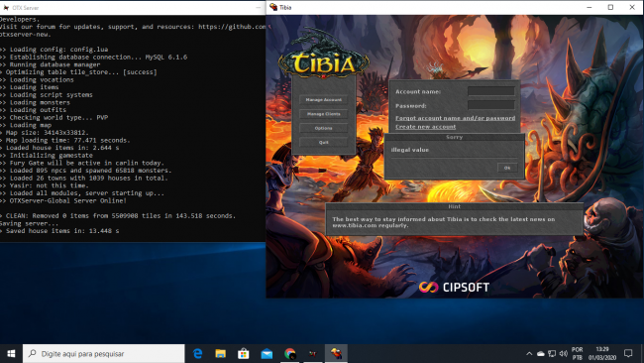Click the 'Saved house items in: 13.448 s' line

[59, 231]
